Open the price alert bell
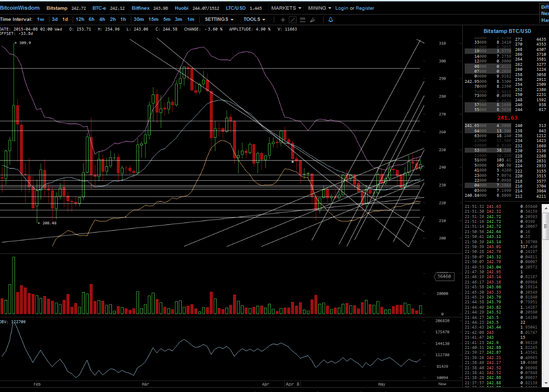549x392 pixels. tap(330, 19)
